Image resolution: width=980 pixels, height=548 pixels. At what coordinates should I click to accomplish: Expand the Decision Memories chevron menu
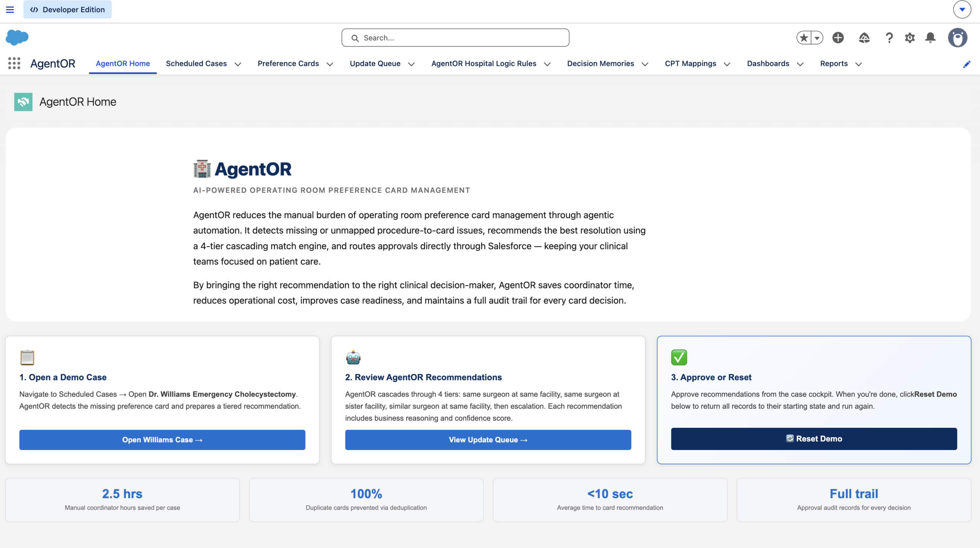point(645,64)
